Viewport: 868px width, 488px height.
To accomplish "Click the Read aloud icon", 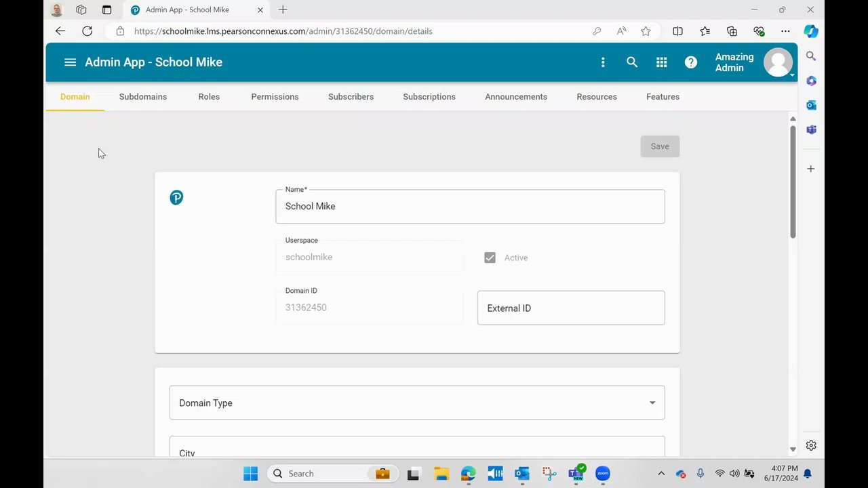I will tap(621, 31).
